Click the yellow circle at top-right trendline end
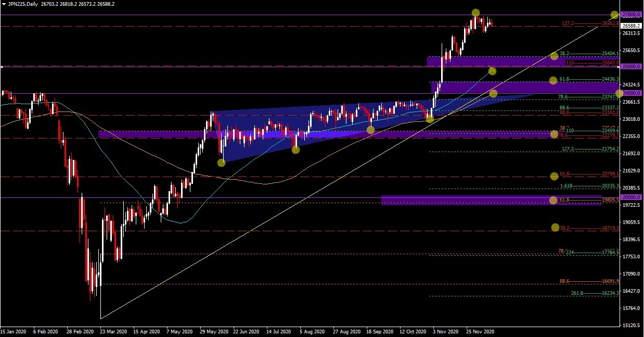This screenshot has height=337, width=644. point(614,15)
